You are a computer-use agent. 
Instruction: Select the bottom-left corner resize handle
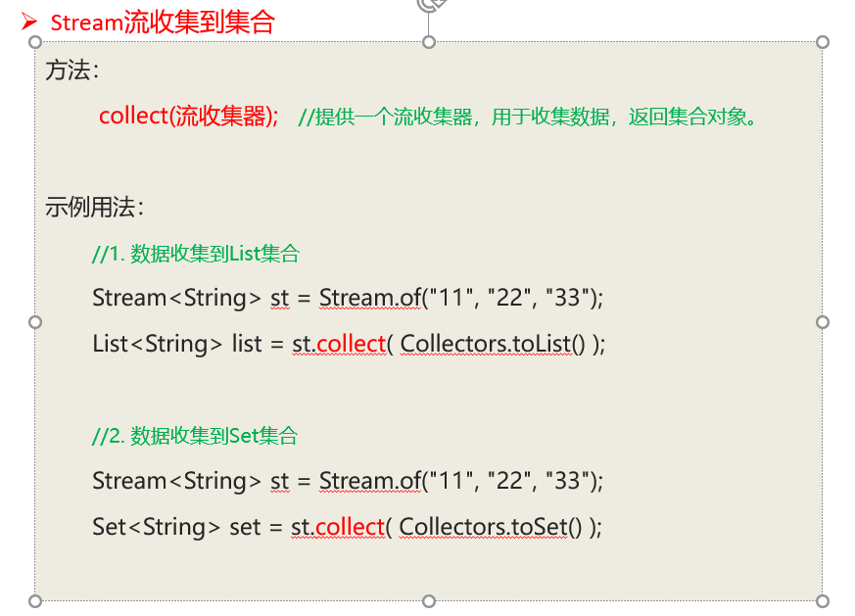[x=35, y=601]
